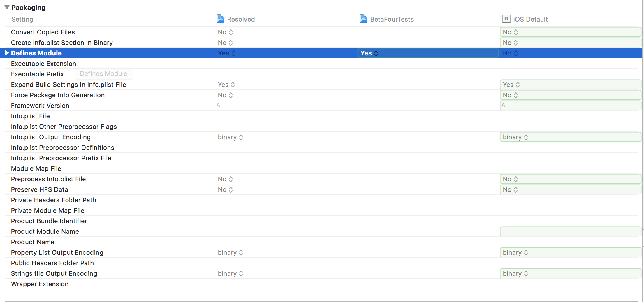Open Defines Module Resolved Yes popup

pos(227,53)
